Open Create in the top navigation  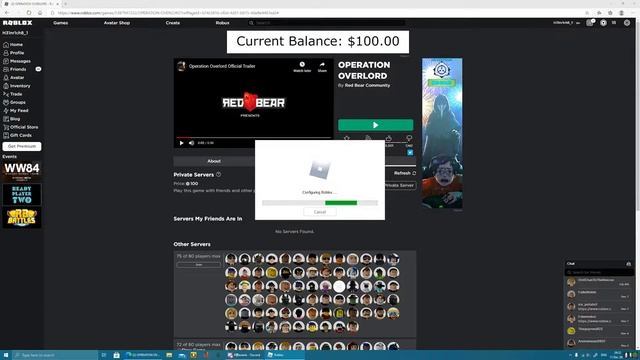(173, 23)
